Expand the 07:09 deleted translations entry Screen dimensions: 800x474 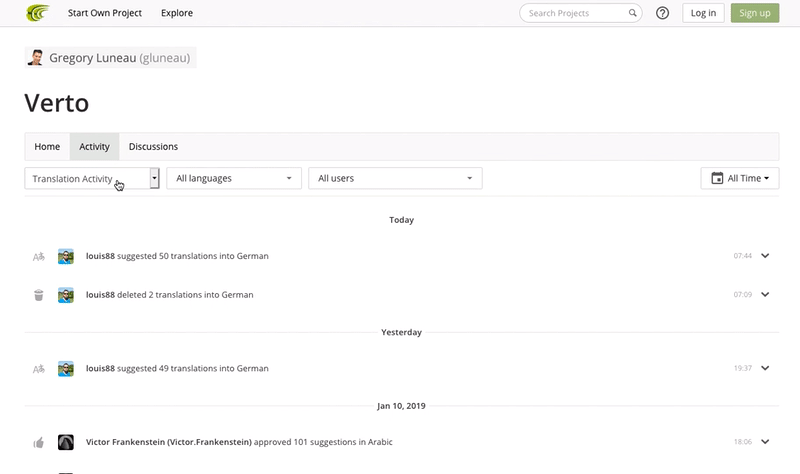tap(765, 294)
